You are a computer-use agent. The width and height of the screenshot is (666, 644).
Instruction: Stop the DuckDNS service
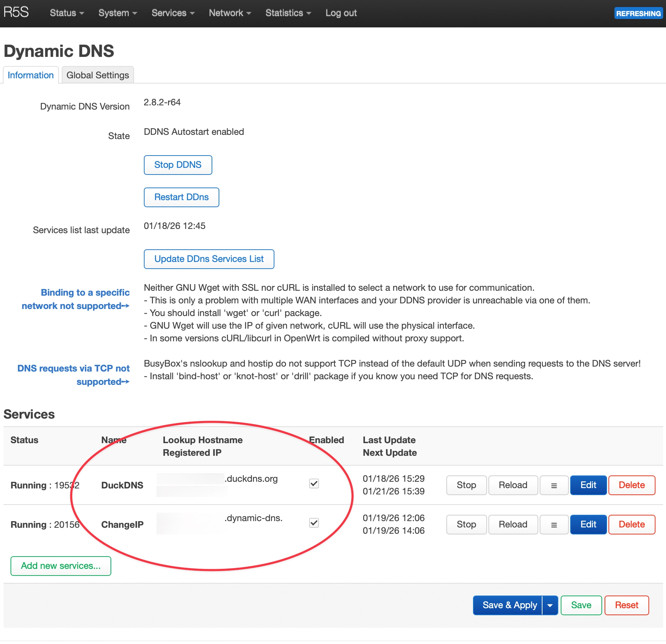coord(466,485)
